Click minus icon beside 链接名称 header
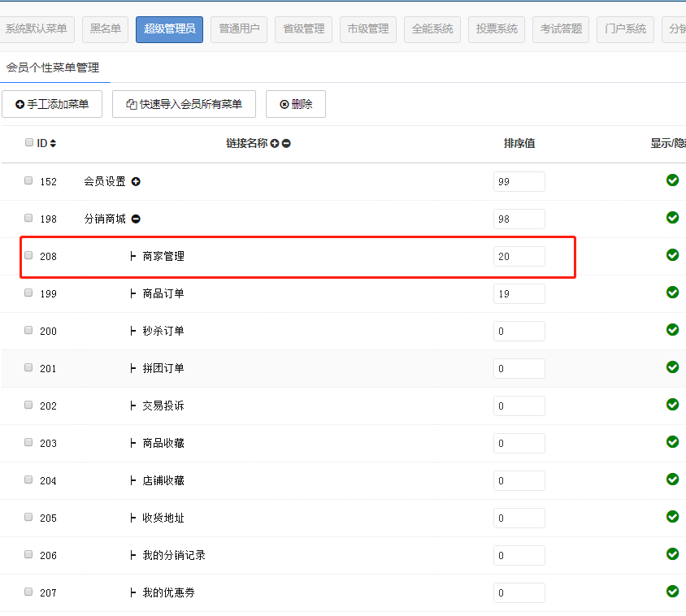This screenshot has width=686, height=616. click(286, 144)
